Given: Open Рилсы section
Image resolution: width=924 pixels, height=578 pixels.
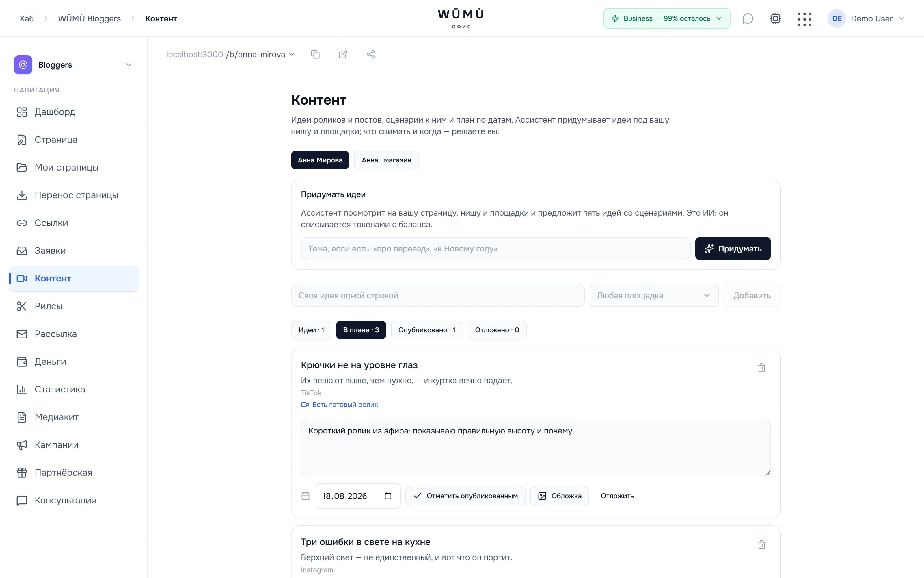Looking at the screenshot, I should click(74, 306).
